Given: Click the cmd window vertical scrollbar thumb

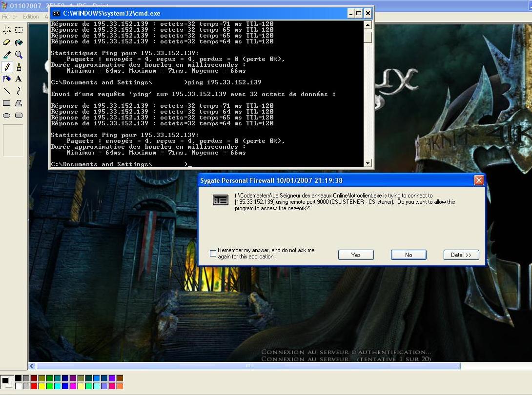Looking at the screenshot, I should point(368,36).
